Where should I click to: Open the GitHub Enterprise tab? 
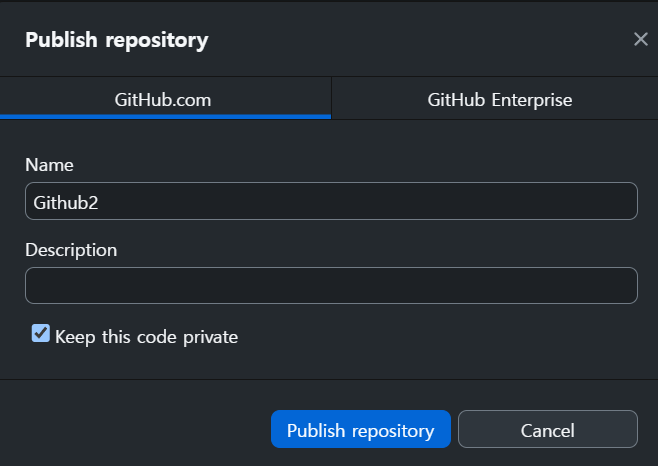click(499, 100)
